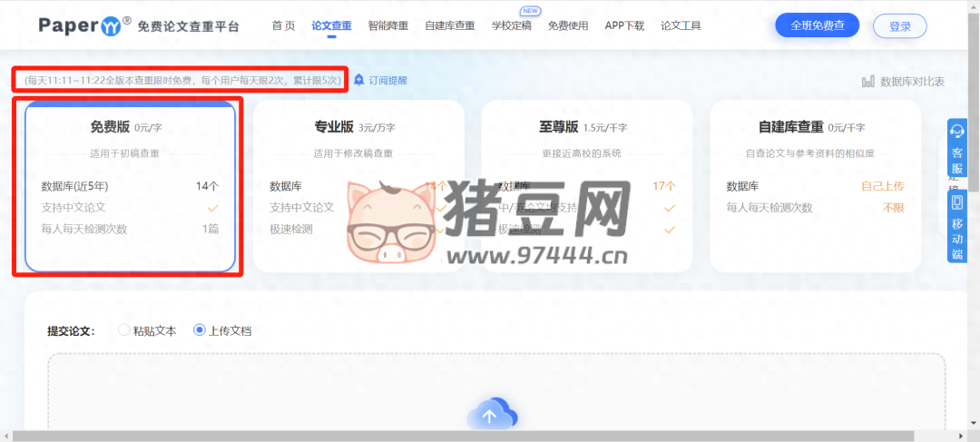
Task: Open the APP下载 menu item
Action: pos(624,25)
